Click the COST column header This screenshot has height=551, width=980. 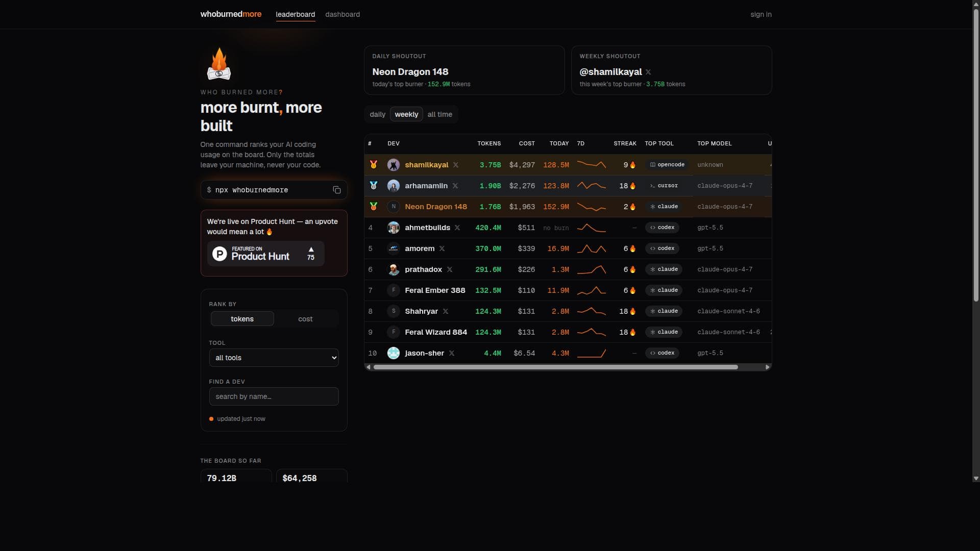click(527, 143)
